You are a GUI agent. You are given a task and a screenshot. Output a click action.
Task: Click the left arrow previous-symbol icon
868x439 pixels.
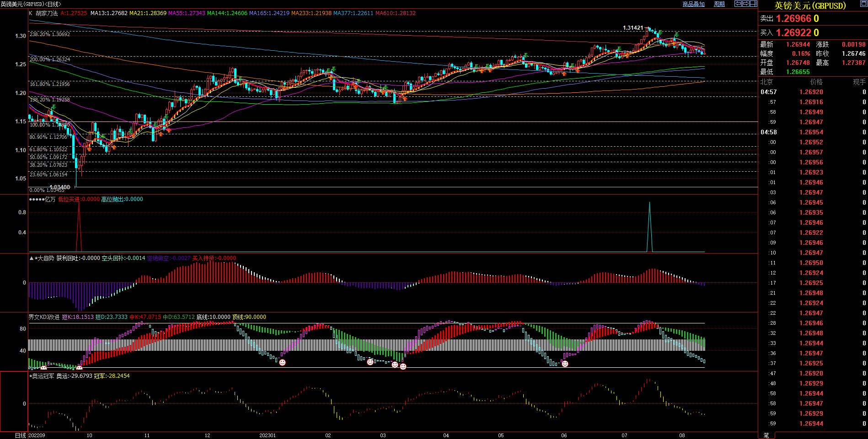click(x=738, y=4)
